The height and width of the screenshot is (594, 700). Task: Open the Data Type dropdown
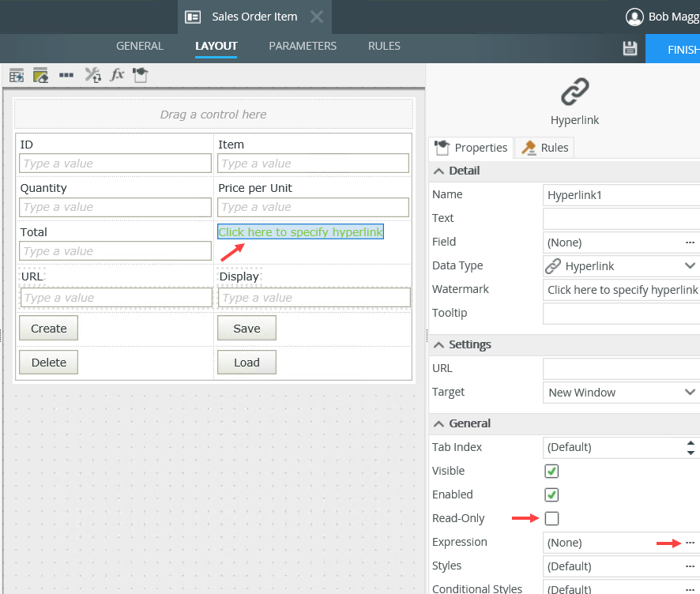(621, 266)
